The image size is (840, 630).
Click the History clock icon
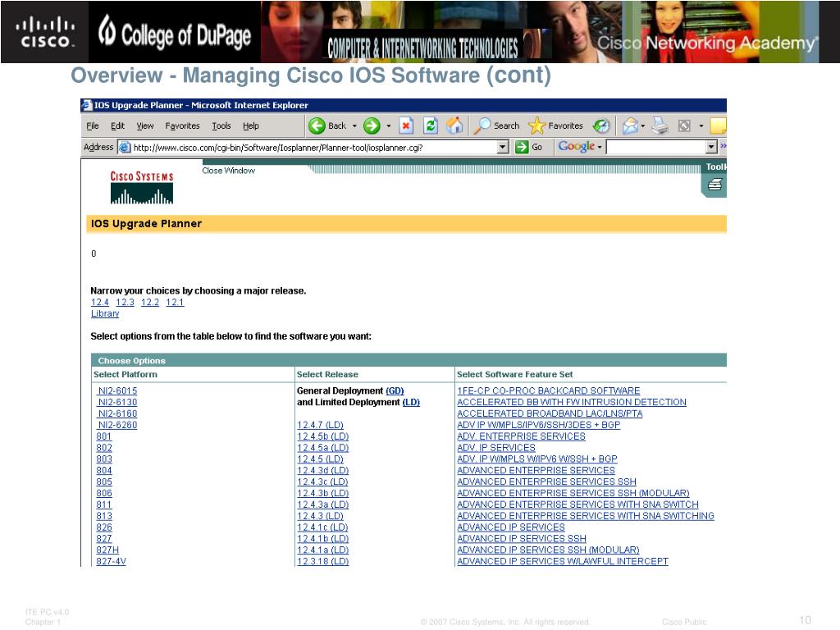(x=601, y=126)
